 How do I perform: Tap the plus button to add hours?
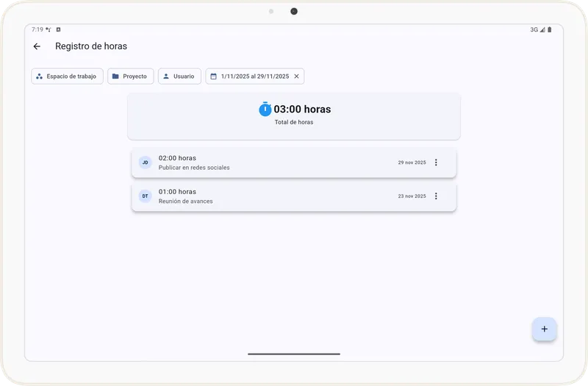(x=544, y=329)
